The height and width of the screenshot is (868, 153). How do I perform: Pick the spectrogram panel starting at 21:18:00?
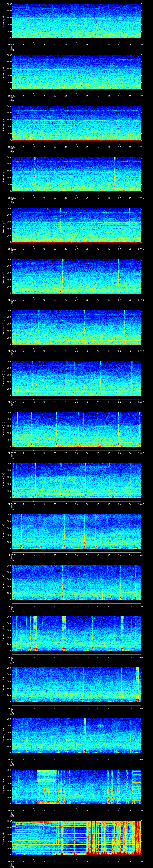[77, 174]
